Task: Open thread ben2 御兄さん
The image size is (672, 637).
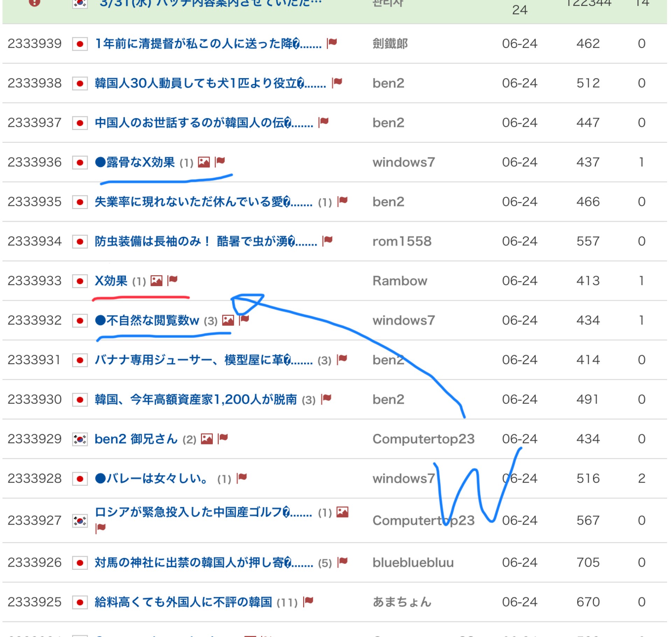Action: tap(136, 439)
